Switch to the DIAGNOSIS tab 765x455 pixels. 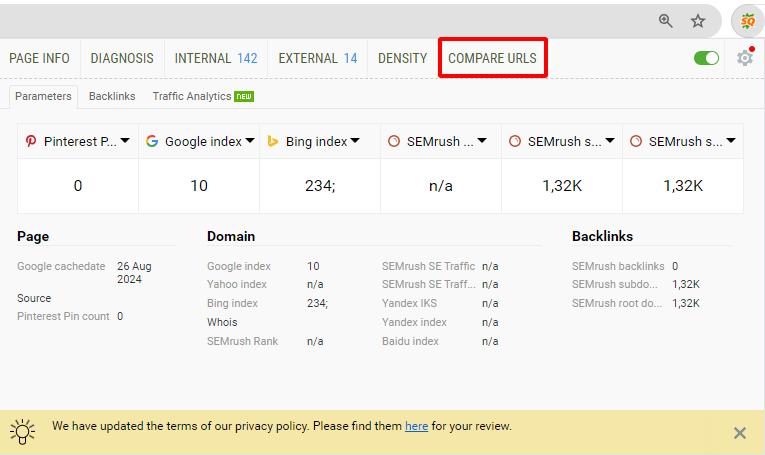(122, 58)
